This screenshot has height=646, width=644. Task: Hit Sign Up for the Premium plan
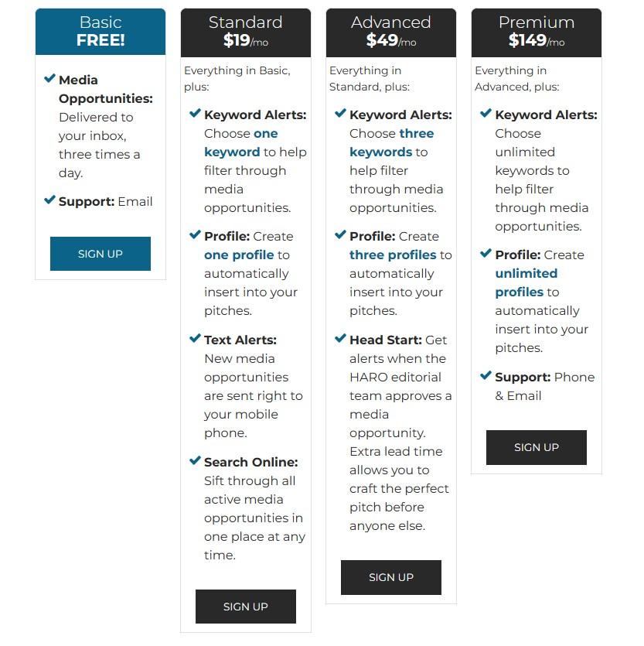(537, 447)
